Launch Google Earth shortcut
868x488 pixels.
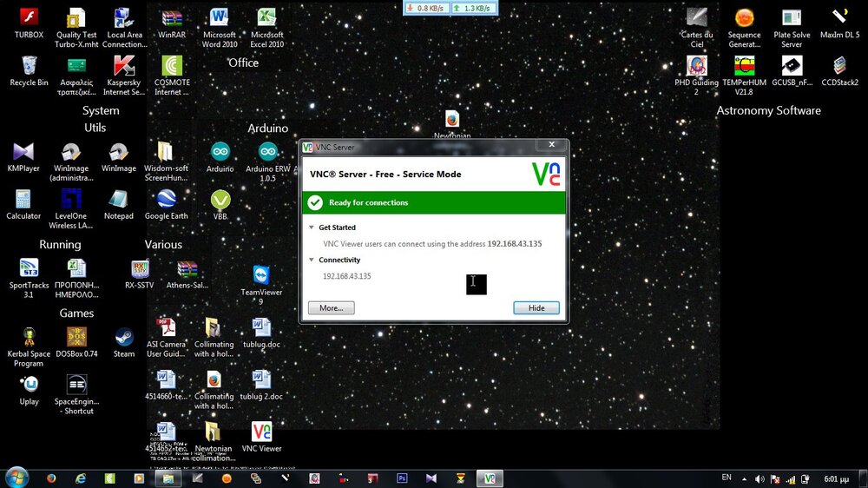(x=166, y=200)
